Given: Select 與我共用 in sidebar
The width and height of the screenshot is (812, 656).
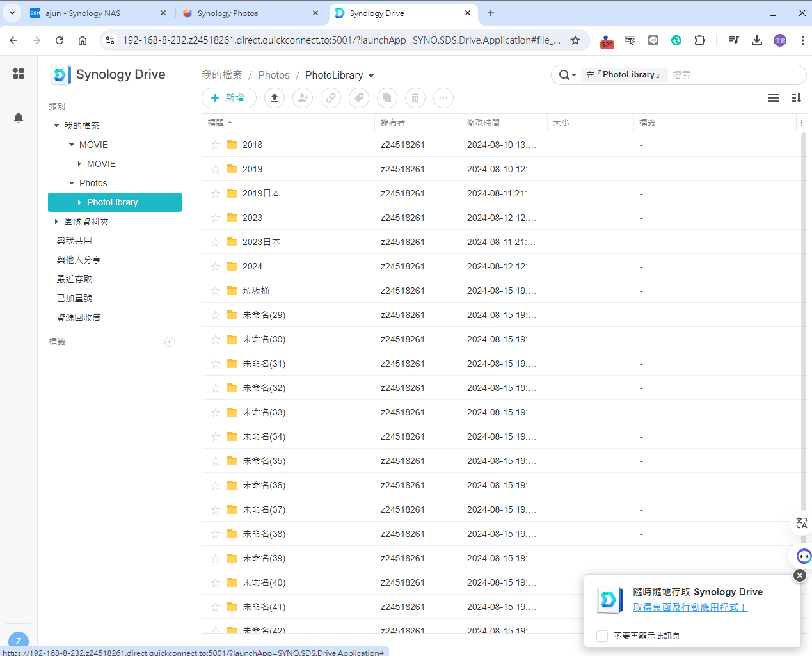Looking at the screenshot, I should click(74, 241).
